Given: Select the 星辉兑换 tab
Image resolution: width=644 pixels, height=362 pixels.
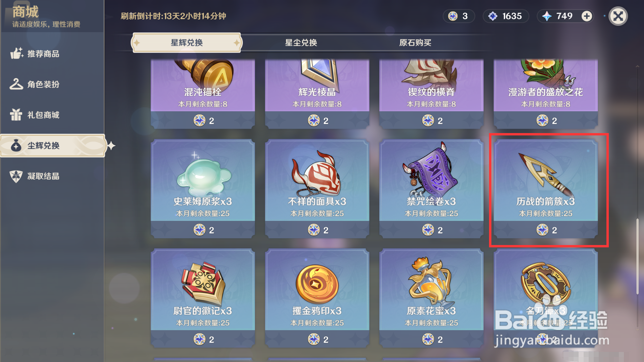Looking at the screenshot, I should tap(187, 43).
